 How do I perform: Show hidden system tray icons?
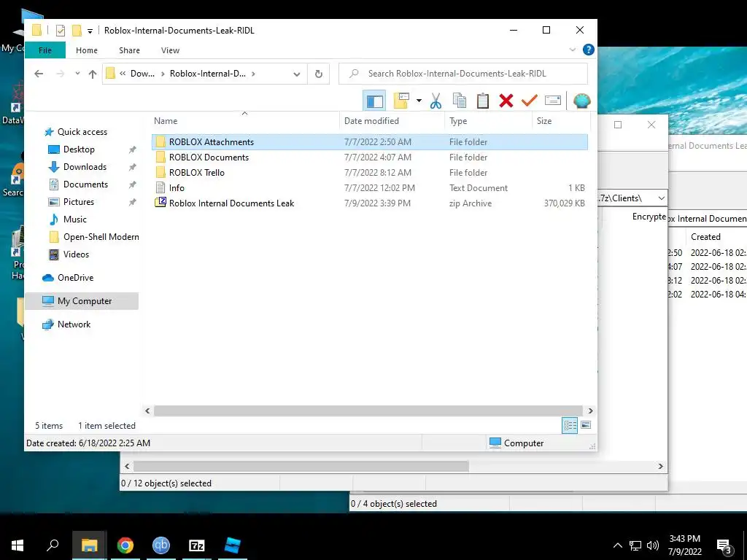[617, 545]
